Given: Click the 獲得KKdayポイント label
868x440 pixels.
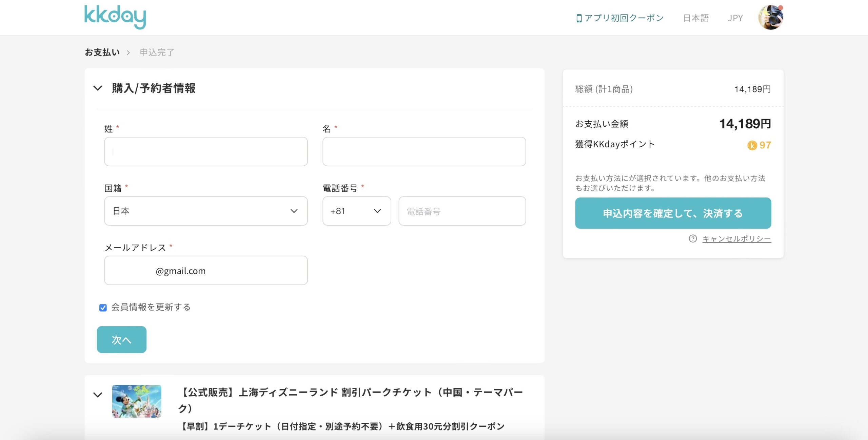Looking at the screenshot, I should (x=615, y=144).
